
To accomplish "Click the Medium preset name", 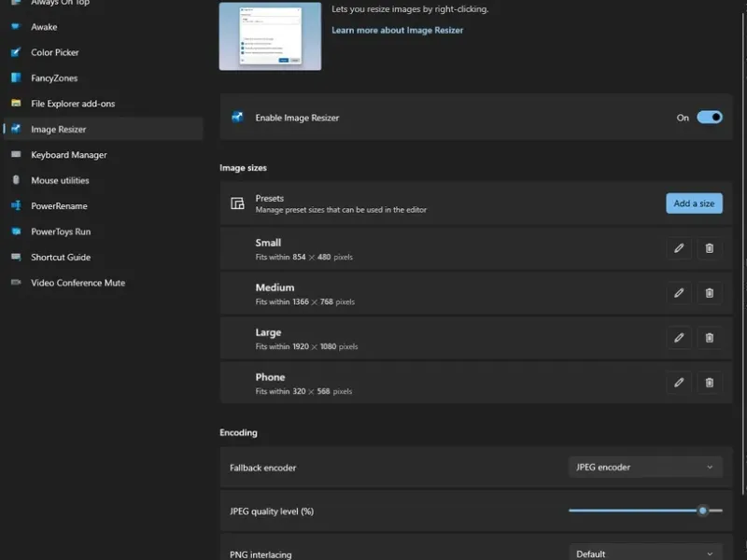I will coord(275,287).
